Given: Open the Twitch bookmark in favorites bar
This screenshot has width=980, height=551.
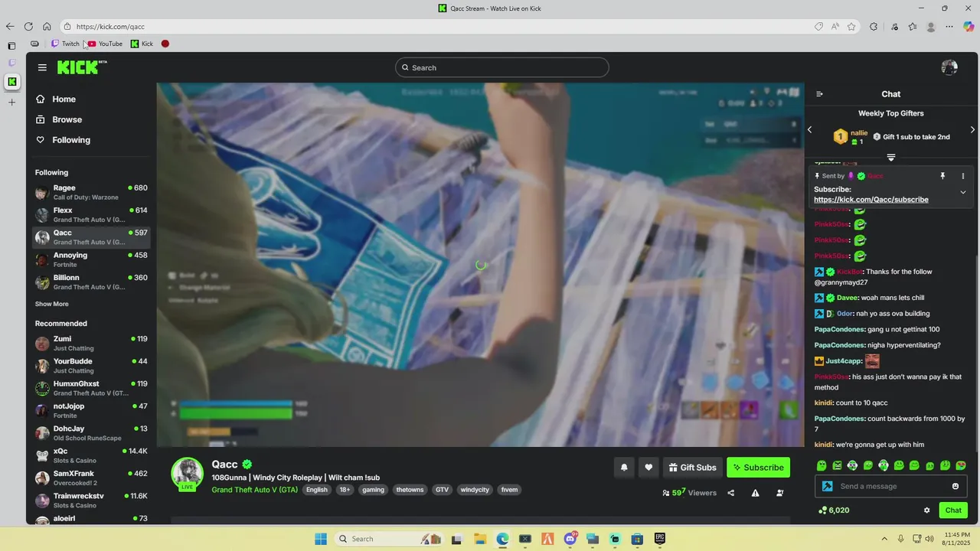Looking at the screenshot, I should 65,44.
